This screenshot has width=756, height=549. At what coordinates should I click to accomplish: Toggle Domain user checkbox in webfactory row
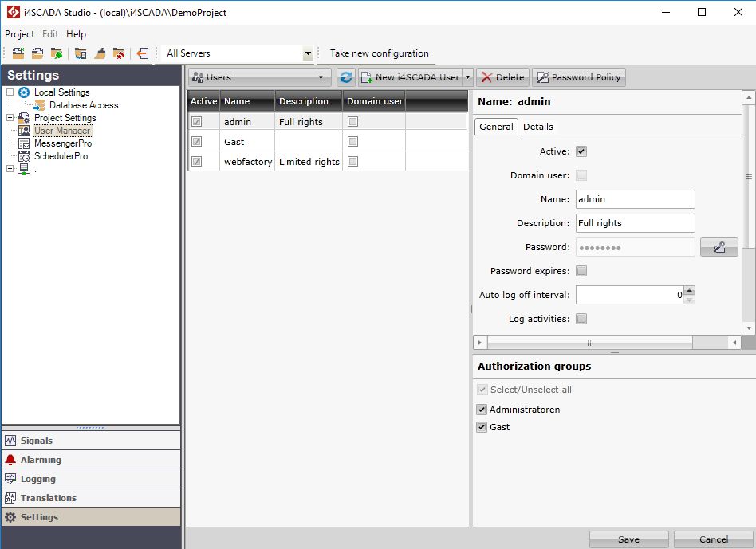click(353, 161)
